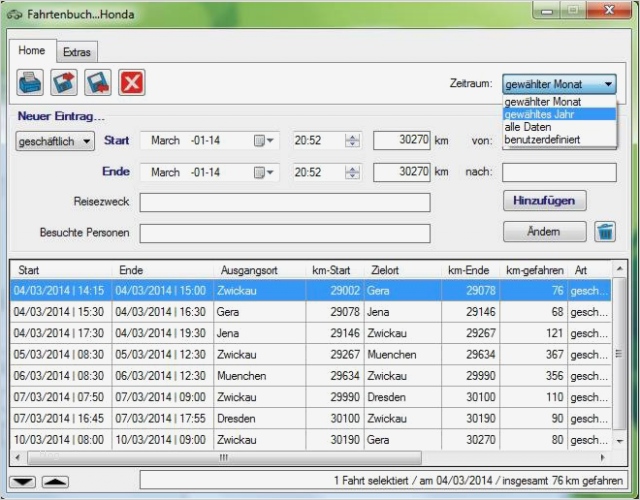This screenshot has height=500, width=640.
Task: Adjust the Ende time spinner
Action: (352, 173)
